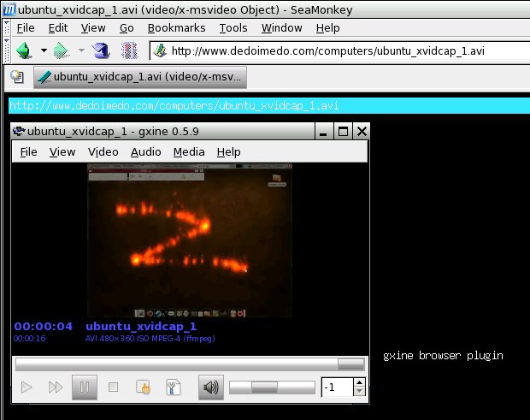Open the Window menu
This screenshot has width=530, height=420.
[281, 27]
